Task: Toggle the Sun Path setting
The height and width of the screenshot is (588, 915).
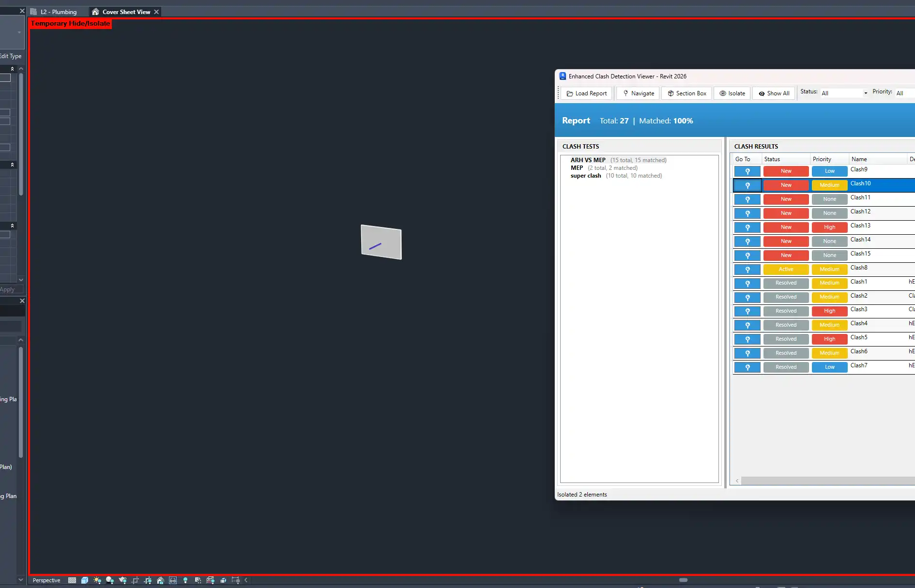Action: (97, 580)
